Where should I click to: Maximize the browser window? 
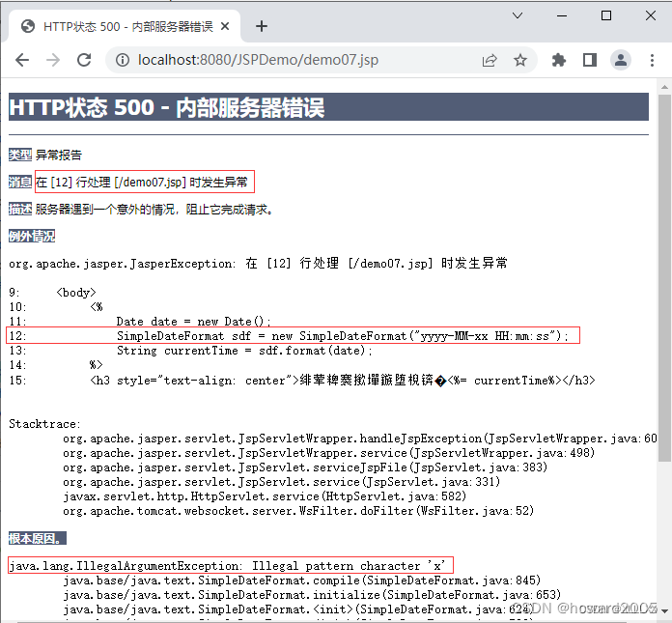click(606, 15)
